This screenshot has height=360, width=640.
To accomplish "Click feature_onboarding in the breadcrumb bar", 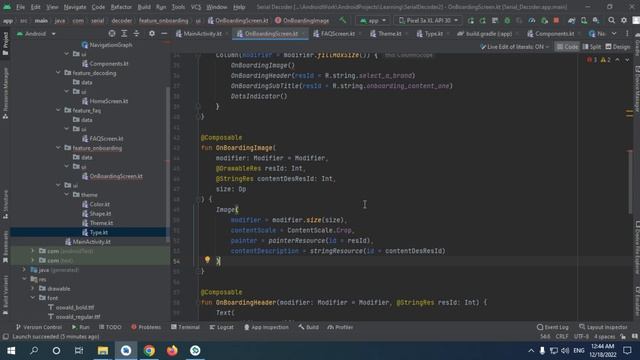I will (x=163, y=20).
